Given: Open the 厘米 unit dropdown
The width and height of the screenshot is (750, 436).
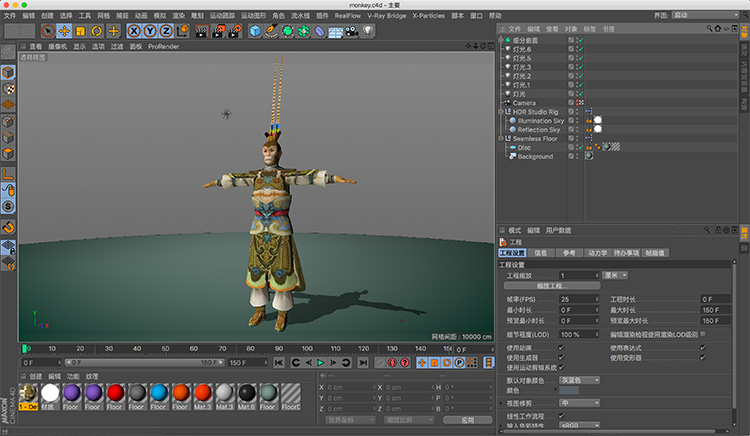Looking at the screenshot, I should (615, 275).
